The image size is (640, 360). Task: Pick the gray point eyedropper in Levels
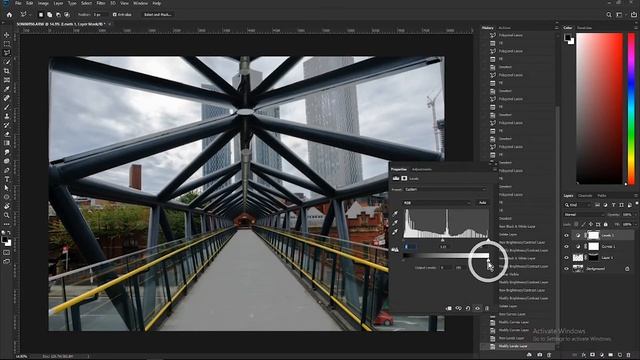pyautogui.click(x=395, y=222)
